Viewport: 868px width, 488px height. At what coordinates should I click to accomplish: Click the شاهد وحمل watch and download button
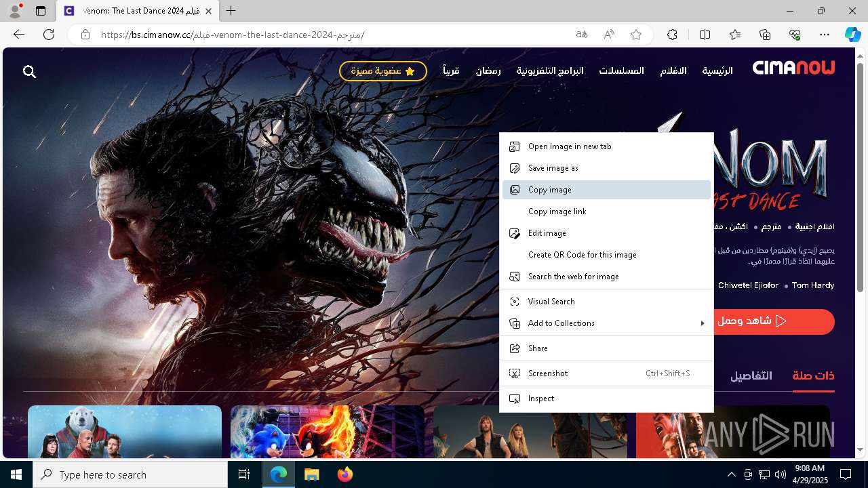[773, 321]
